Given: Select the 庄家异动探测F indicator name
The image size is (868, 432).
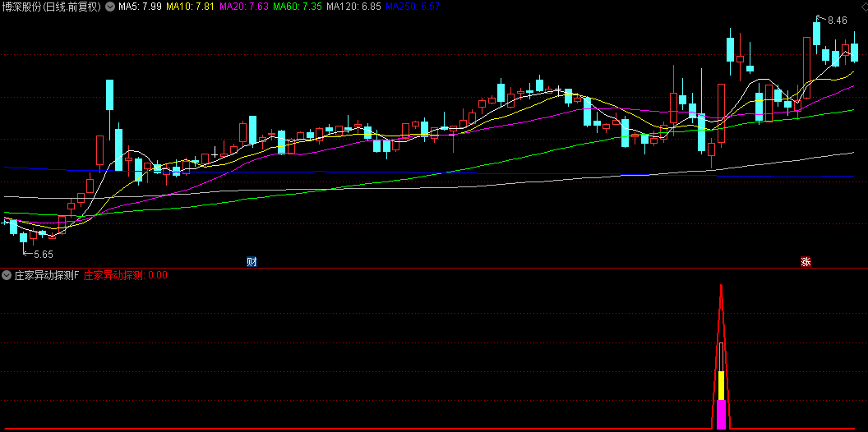Looking at the screenshot, I should [47, 275].
